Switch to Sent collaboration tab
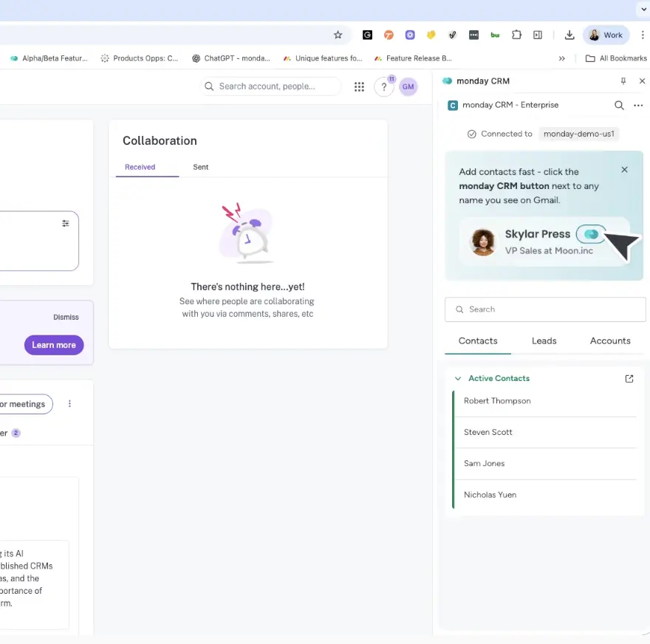The width and height of the screenshot is (650, 644). (201, 167)
